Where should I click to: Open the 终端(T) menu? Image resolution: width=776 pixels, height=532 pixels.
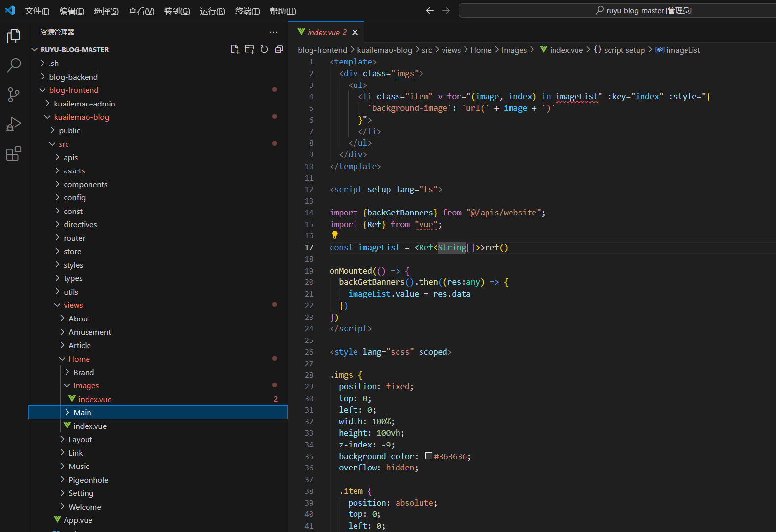[247, 11]
